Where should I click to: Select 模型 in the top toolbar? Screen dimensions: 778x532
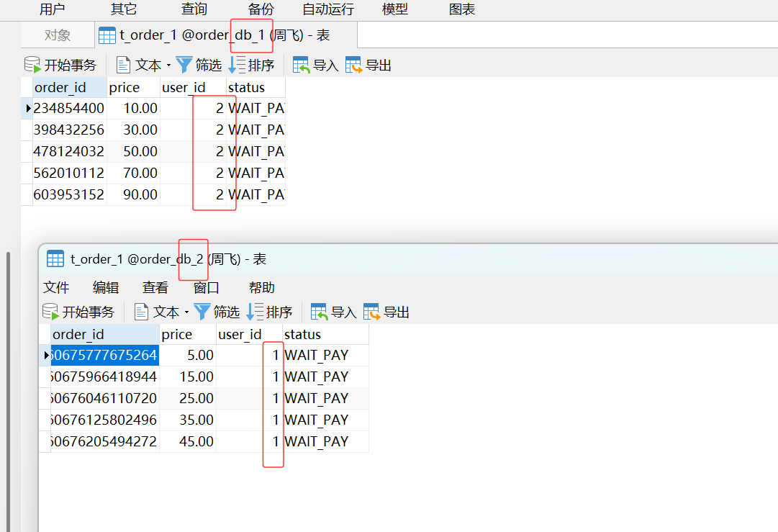395,9
